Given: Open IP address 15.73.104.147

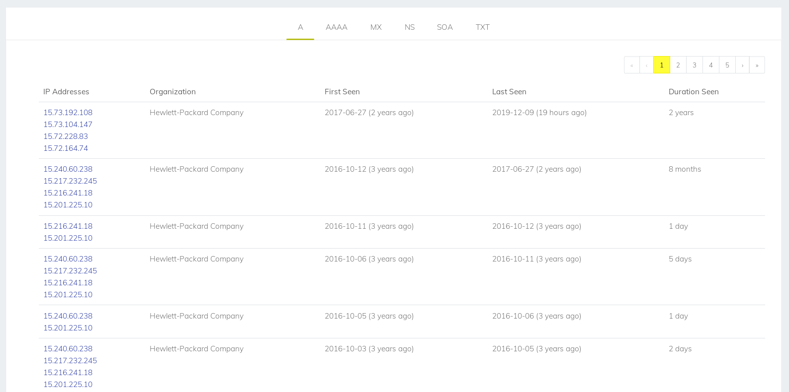Looking at the screenshot, I should click(68, 124).
